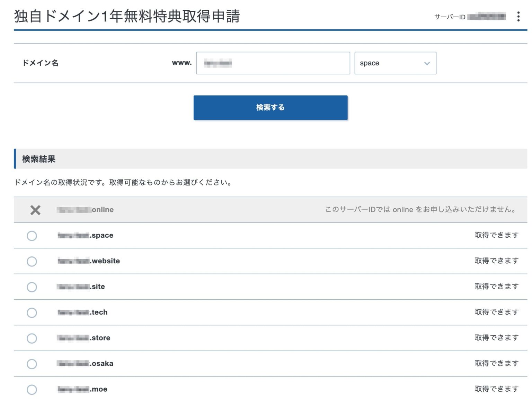This screenshot has height=400, width=532.
Task: Open the three-dot options menu
Action: pos(518,16)
